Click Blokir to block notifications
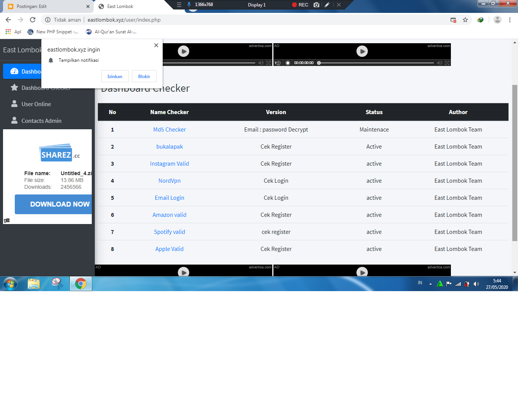 coord(144,76)
